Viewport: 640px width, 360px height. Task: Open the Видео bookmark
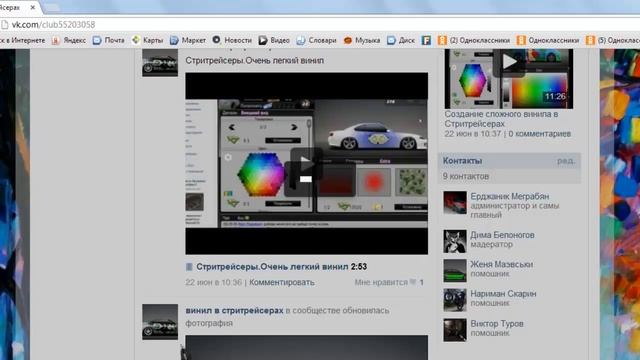(274, 40)
